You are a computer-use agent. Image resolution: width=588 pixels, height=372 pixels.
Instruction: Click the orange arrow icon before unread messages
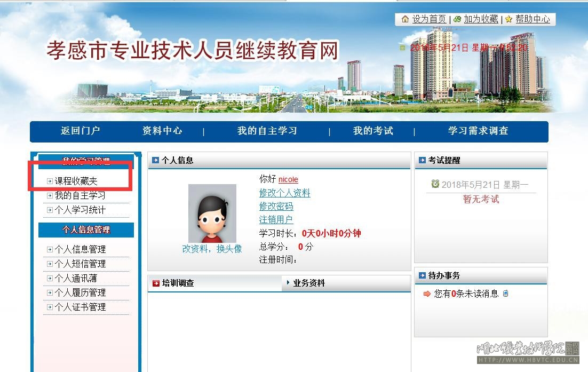click(x=426, y=294)
